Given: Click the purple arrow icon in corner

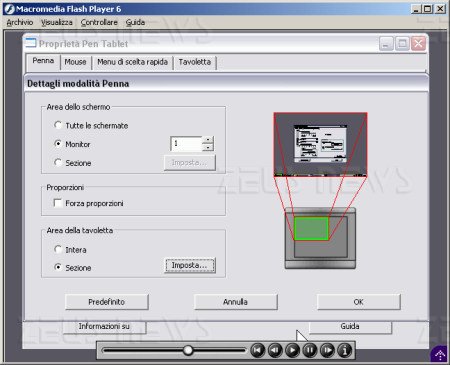Looking at the screenshot, I should coord(440,355).
